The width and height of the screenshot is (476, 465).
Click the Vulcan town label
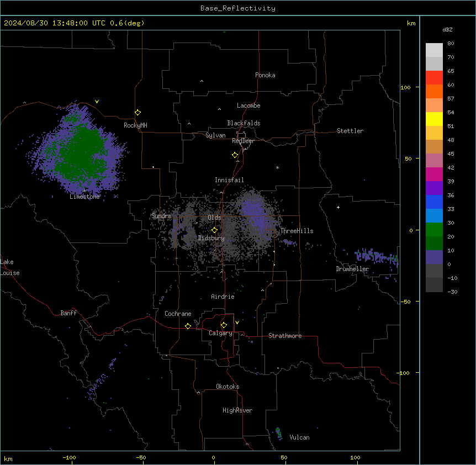(x=299, y=437)
